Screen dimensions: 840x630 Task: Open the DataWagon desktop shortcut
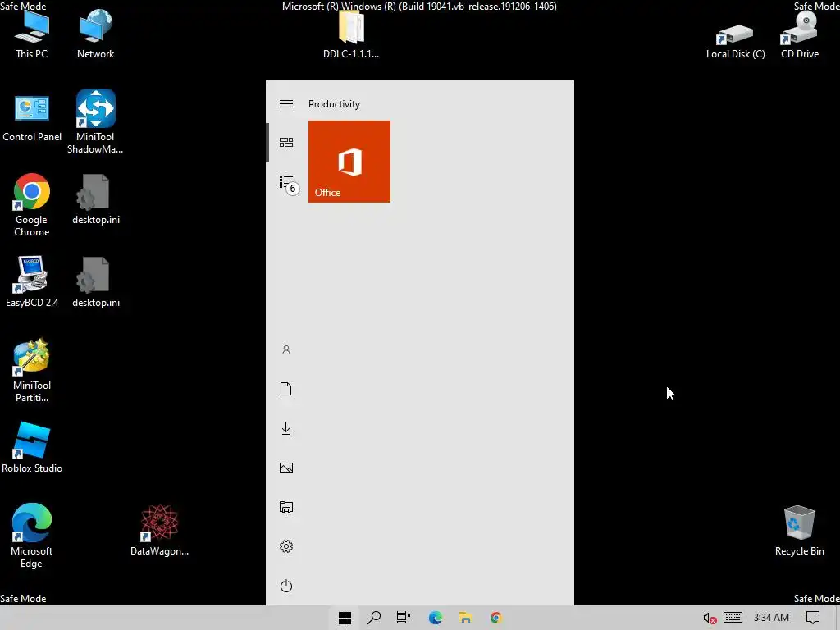160,531
